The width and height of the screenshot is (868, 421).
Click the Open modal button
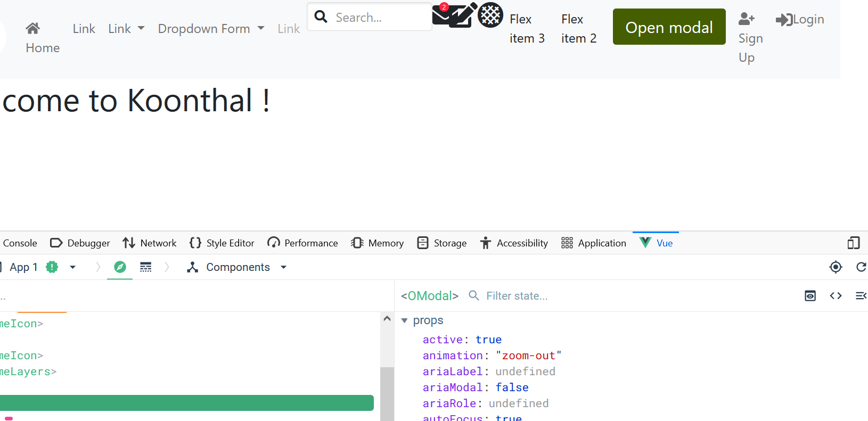tap(669, 27)
